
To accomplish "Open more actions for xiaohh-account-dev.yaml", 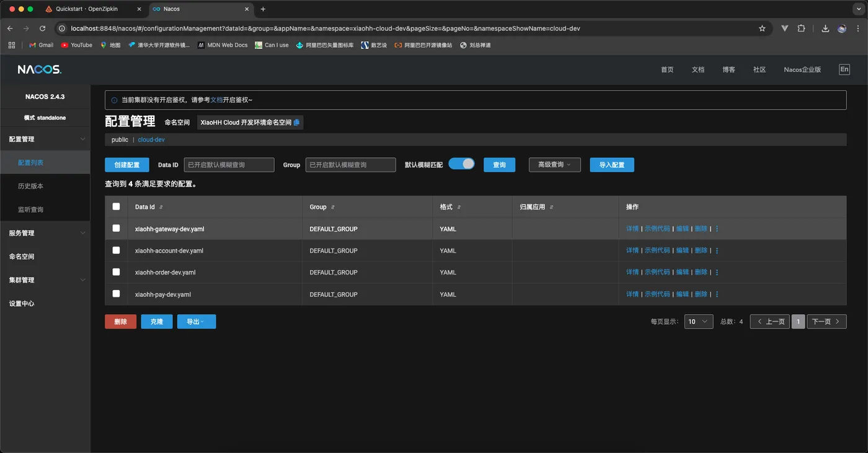I will pyautogui.click(x=717, y=250).
